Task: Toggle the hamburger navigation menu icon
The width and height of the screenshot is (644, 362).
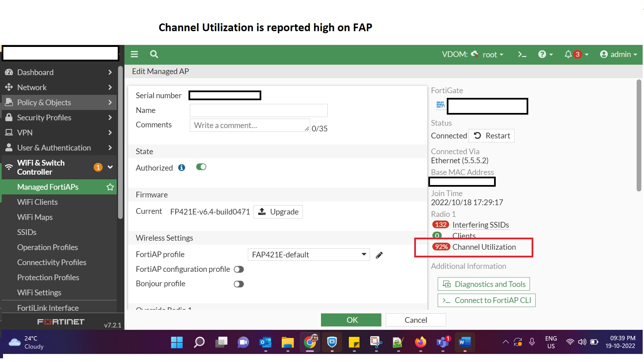Action: (x=134, y=54)
